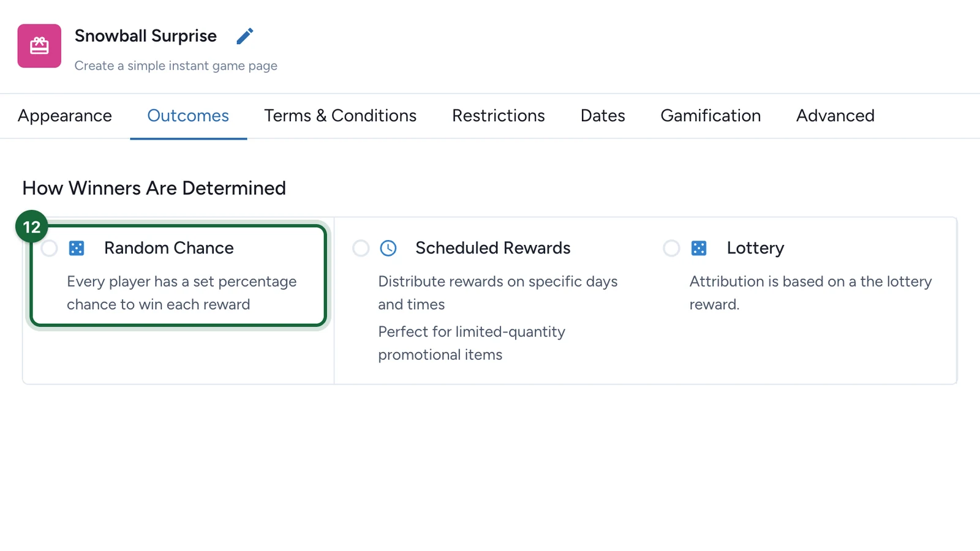This screenshot has width=980, height=551.
Task: Click 'Every player has a set percentage' description
Action: click(x=182, y=293)
